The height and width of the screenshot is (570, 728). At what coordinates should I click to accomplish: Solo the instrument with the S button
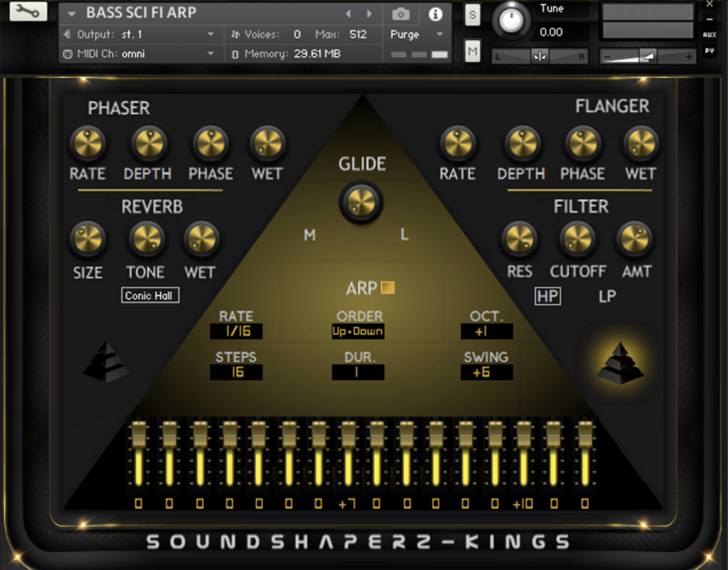(x=472, y=15)
